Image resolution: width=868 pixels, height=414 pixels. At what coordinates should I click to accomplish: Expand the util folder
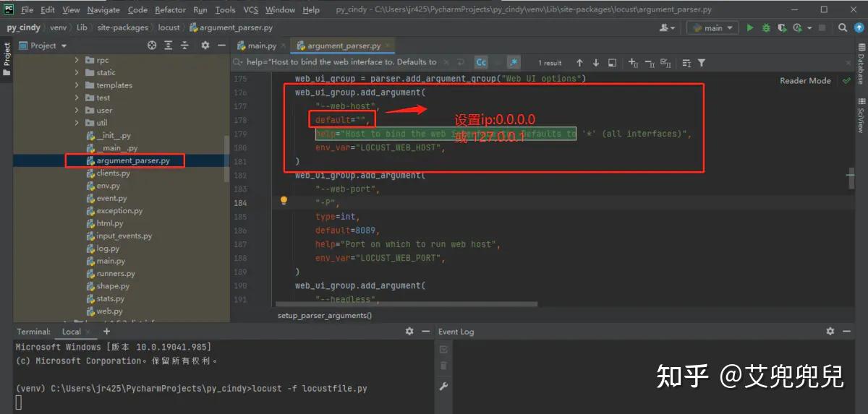tap(77, 123)
